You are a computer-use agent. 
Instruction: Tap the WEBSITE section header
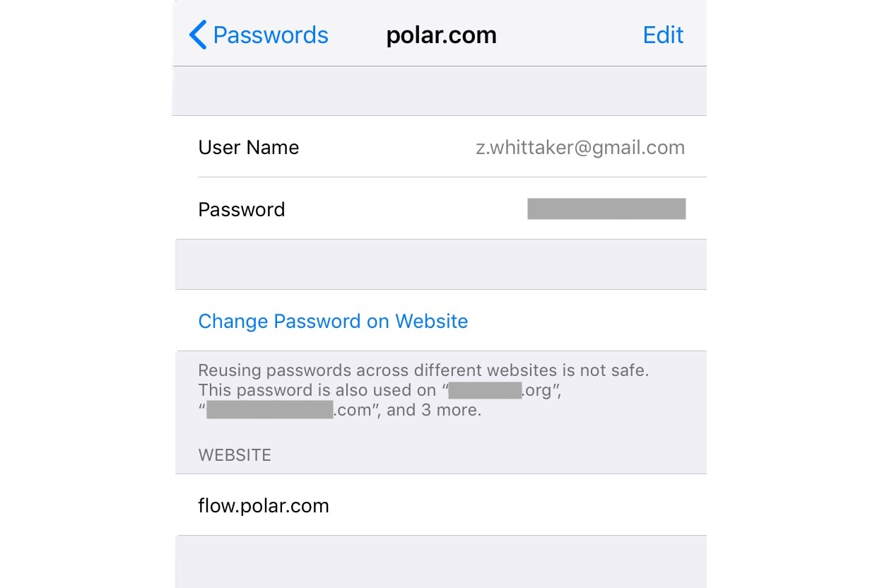(x=235, y=455)
